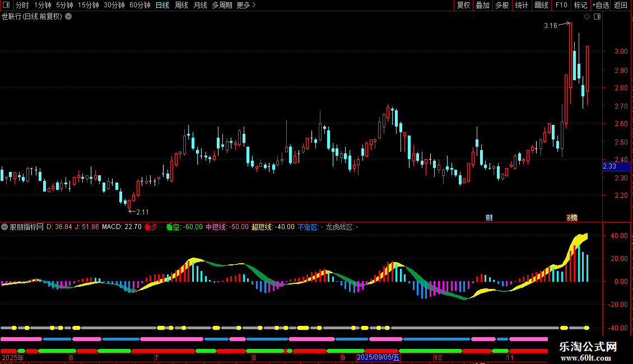Click the J: 51.86 indicator value
The width and height of the screenshot is (633, 364).
pyautogui.click(x=87, y=227)
